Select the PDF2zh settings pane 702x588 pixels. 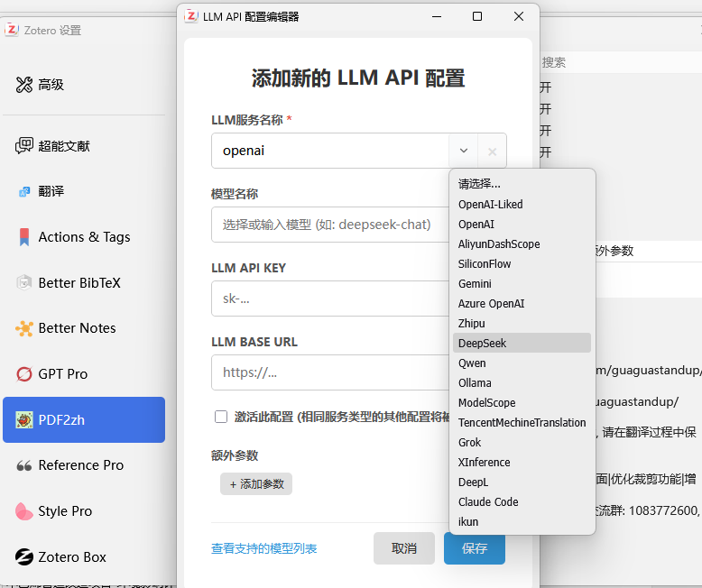[84, 419]
